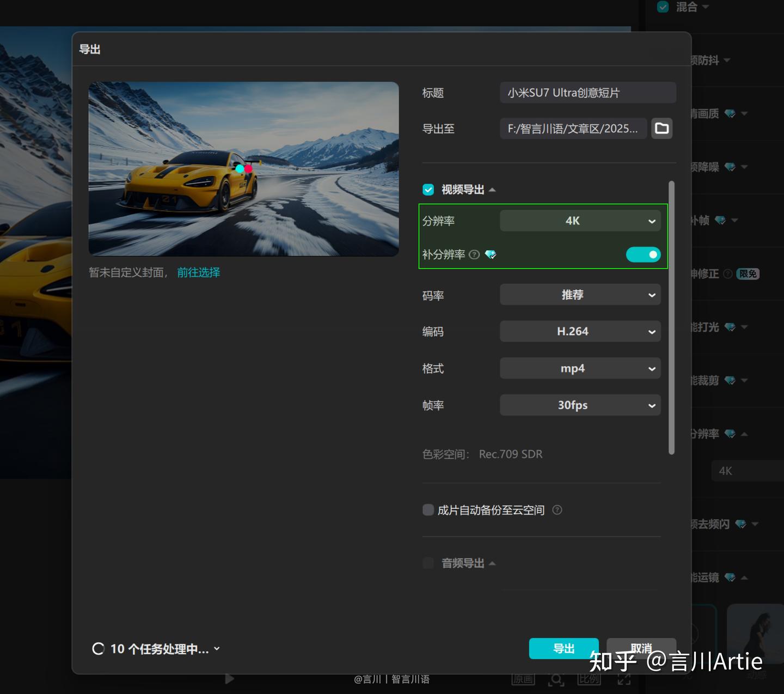Click the diamond icon on the background 清画质 row
This screenshot has width=784, height=694.
[730, 114]
